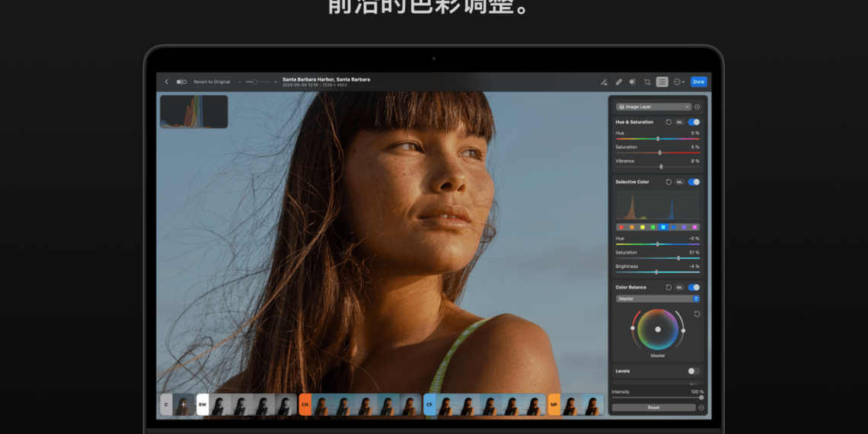Select the repair bandage tool

[618, 81]
